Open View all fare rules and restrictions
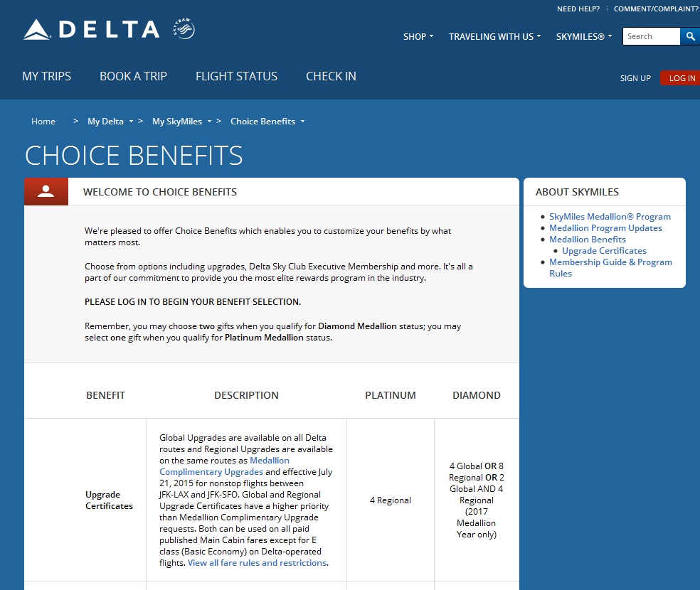This screenshot has height=590, width=700. (257, 563)
